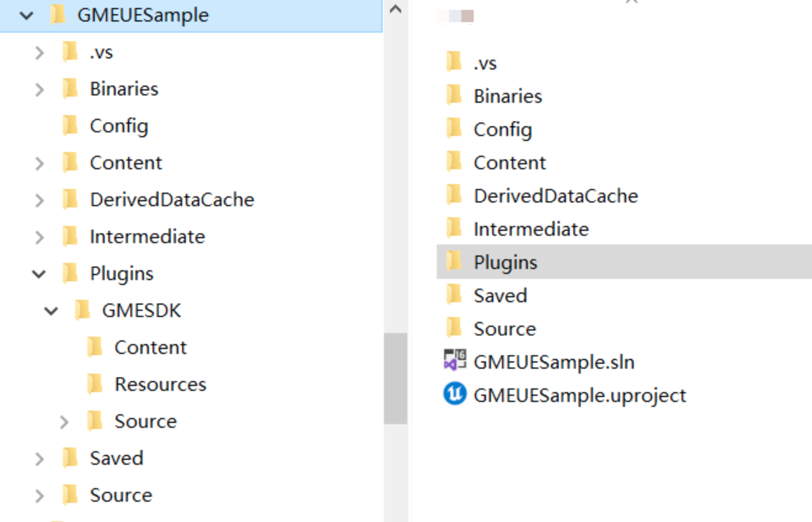Collapse the GMEUESample tree node
The height and width of the screenshot is (522, 812).
[26, 15]
